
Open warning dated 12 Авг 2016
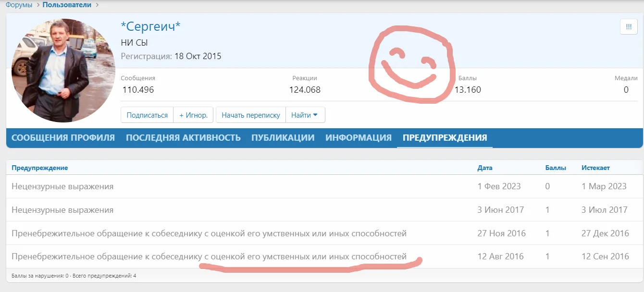click(324, 256)
